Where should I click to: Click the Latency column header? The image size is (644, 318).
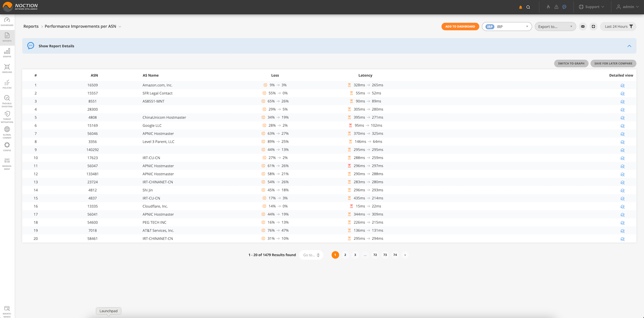[365, 76]
